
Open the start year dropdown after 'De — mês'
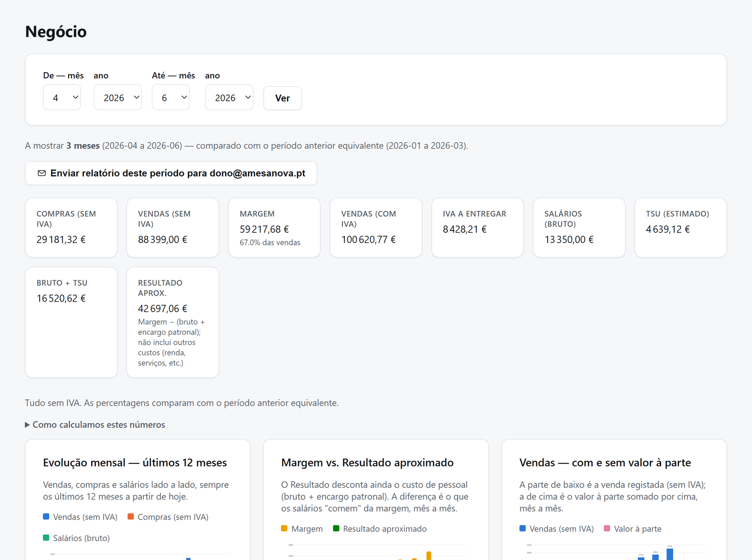[118, 98]
